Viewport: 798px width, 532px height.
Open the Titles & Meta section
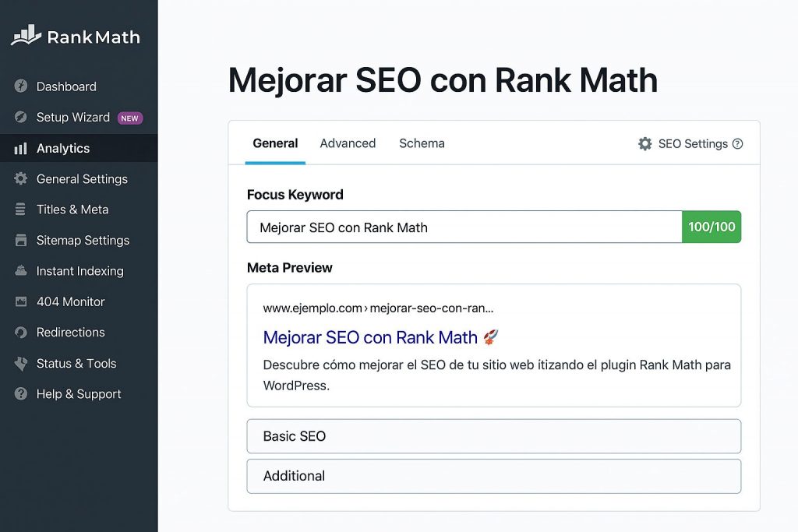point(70,210)
